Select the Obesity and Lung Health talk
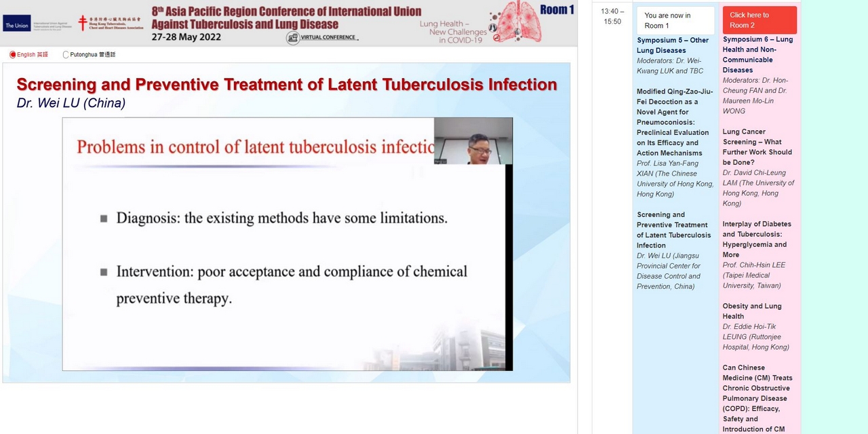This screenshot has width=868, height=434. point(751,311)
